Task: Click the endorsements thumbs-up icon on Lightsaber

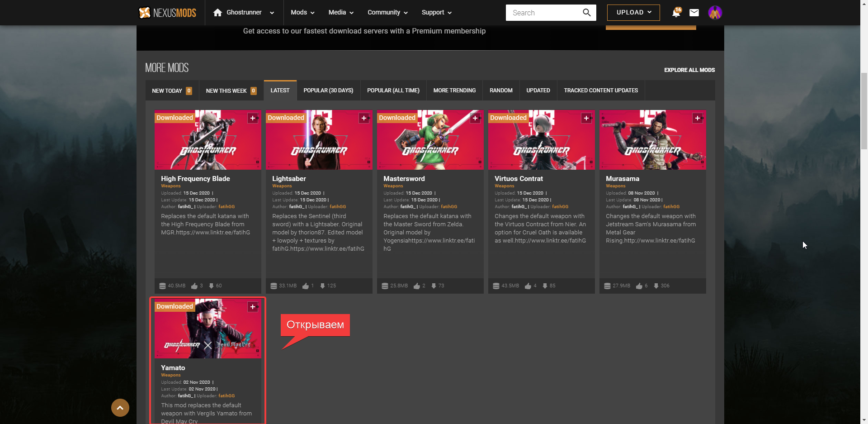Action: pyautogui.click(x=306, y=286)
